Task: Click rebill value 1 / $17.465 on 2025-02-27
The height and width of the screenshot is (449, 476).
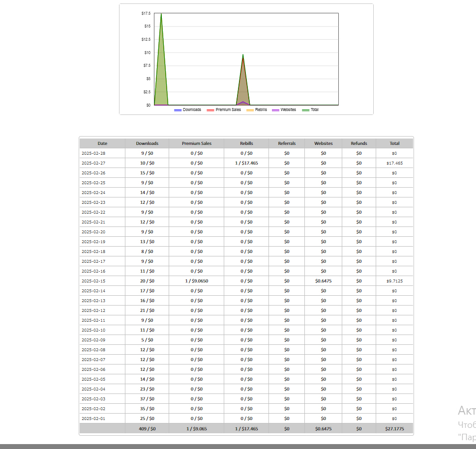Action: tap(246, 163)
